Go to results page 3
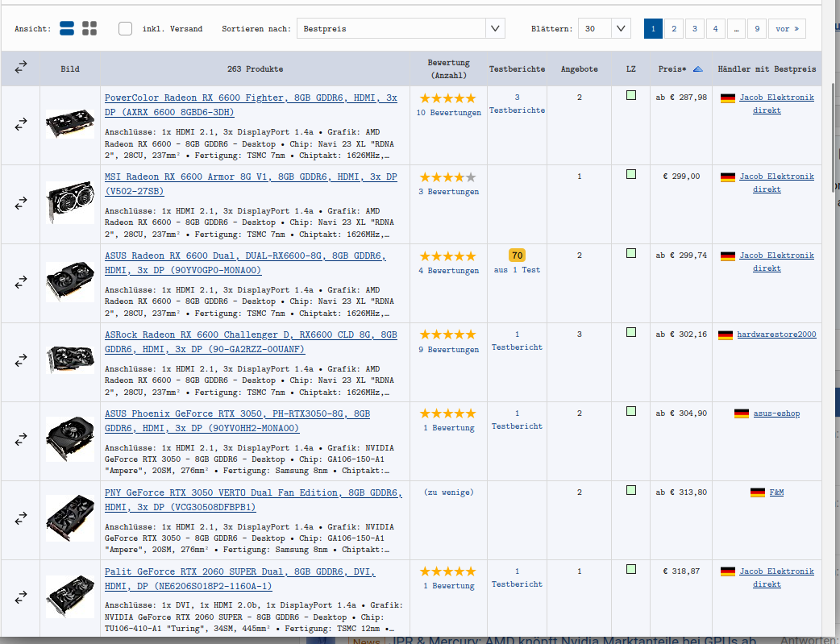This screenshot has height=644, width=840. coord(695,28)
